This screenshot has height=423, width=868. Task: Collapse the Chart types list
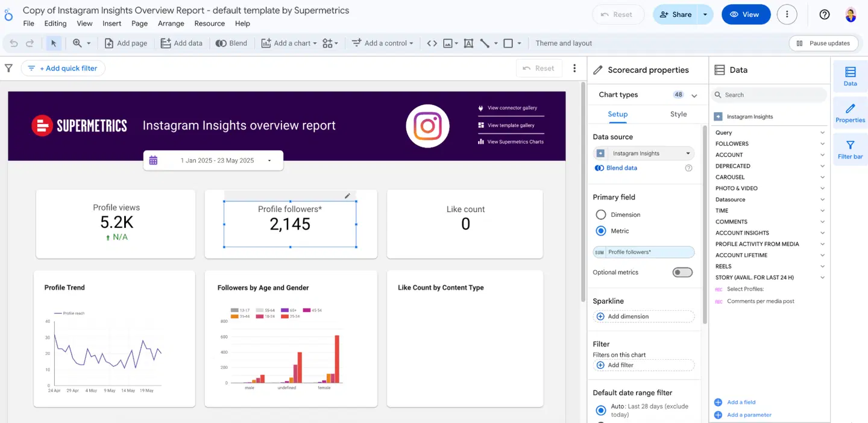[x=694, y=95]
